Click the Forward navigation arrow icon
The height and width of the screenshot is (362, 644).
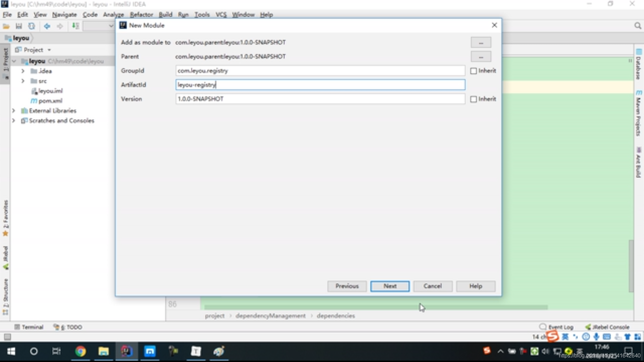[x=60, y=26]
